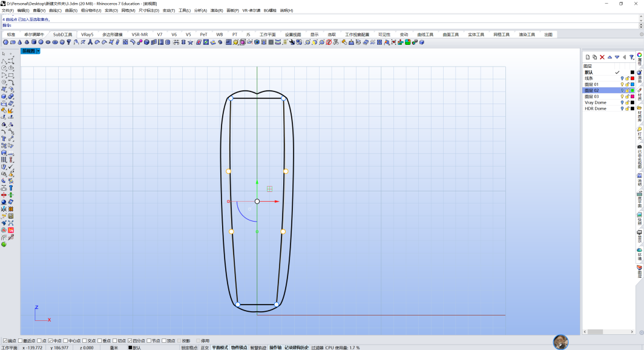Toggle 记录建构历史 in status bar
The width and height of the screenshot is (644, 350).
(x=296, y=348)
